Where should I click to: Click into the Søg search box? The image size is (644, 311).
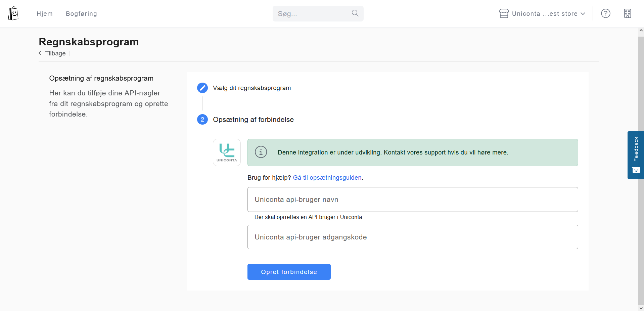point(312,14)
